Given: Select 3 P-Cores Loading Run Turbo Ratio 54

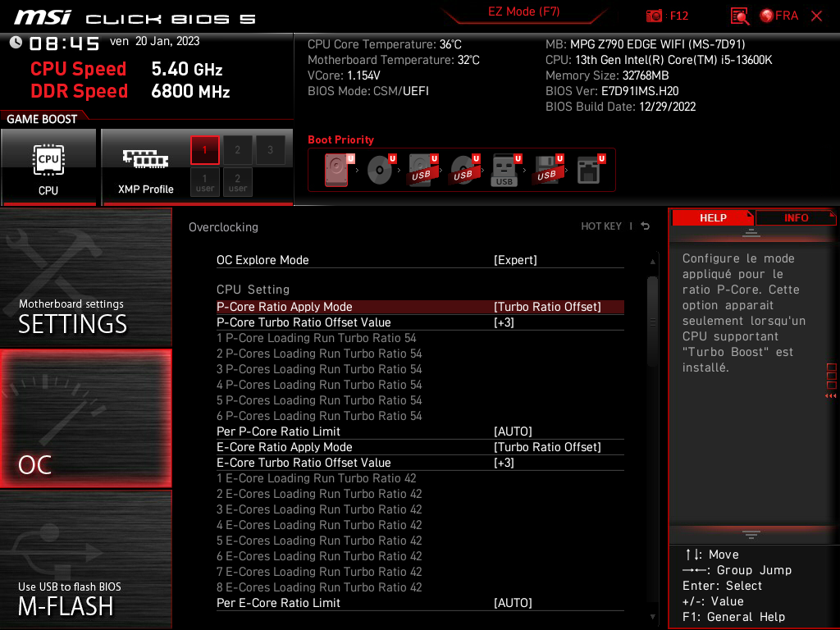Looking at the screenshot, I should click(319, 369).
